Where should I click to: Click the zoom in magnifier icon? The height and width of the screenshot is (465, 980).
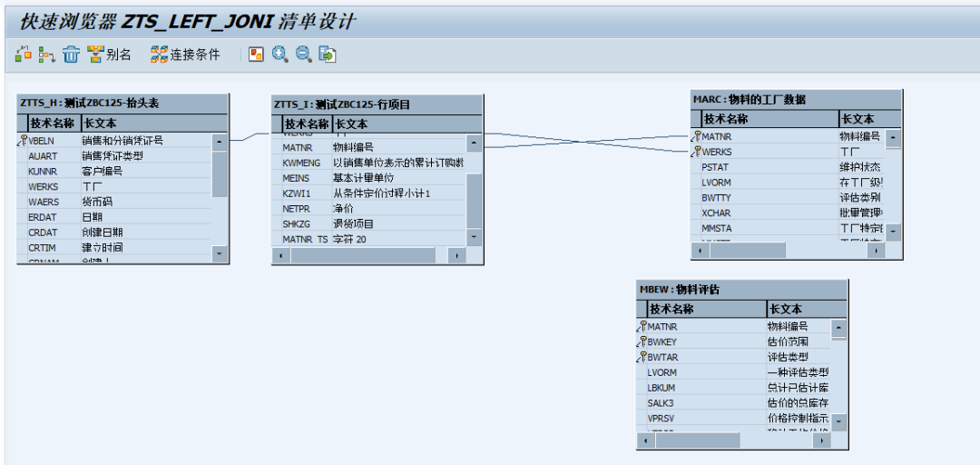(280, 54)
